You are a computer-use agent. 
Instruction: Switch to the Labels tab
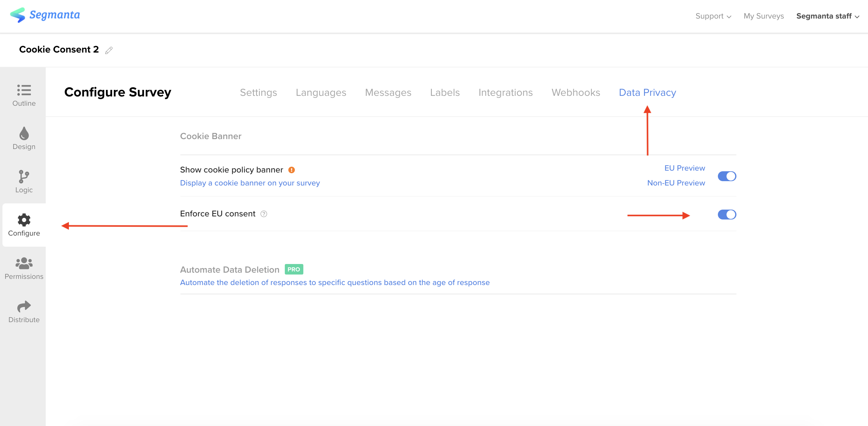coord(445,92)
